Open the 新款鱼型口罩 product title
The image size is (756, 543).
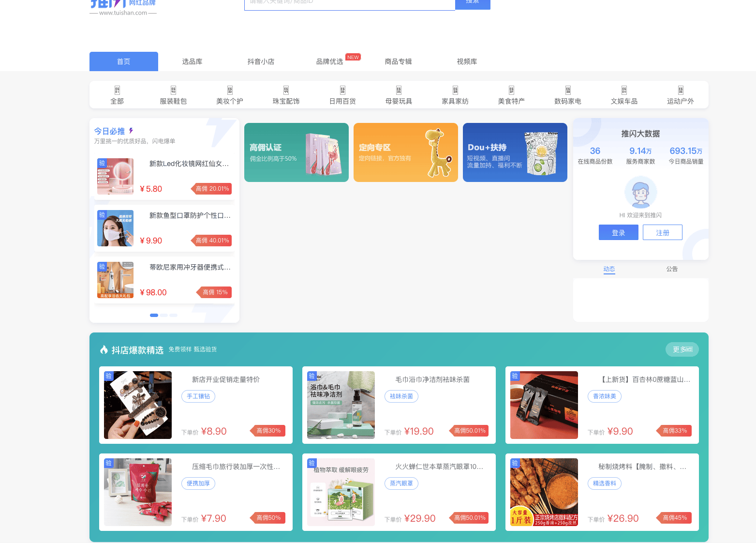(190, 215)
